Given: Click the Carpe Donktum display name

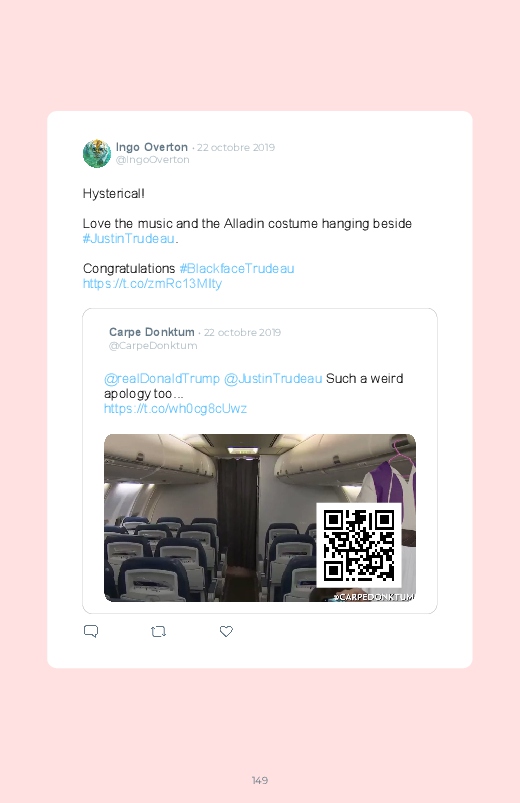Looking at the screenshot, I should point(152,332).
